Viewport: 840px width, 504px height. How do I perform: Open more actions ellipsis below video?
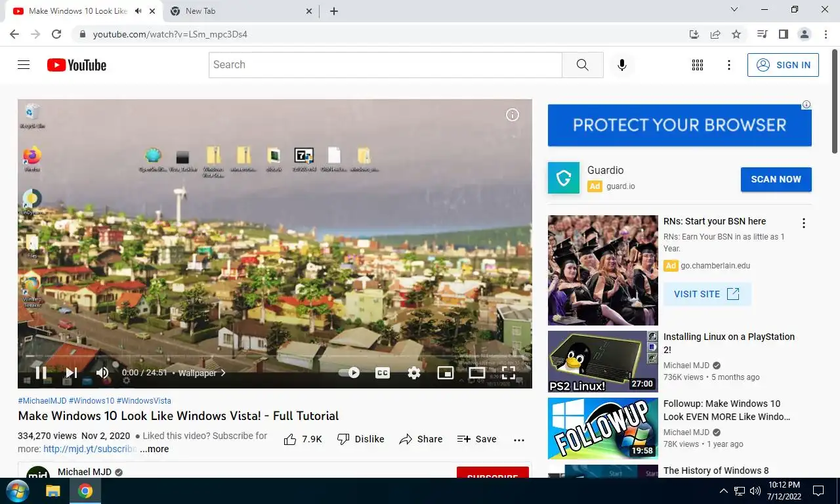519,440
